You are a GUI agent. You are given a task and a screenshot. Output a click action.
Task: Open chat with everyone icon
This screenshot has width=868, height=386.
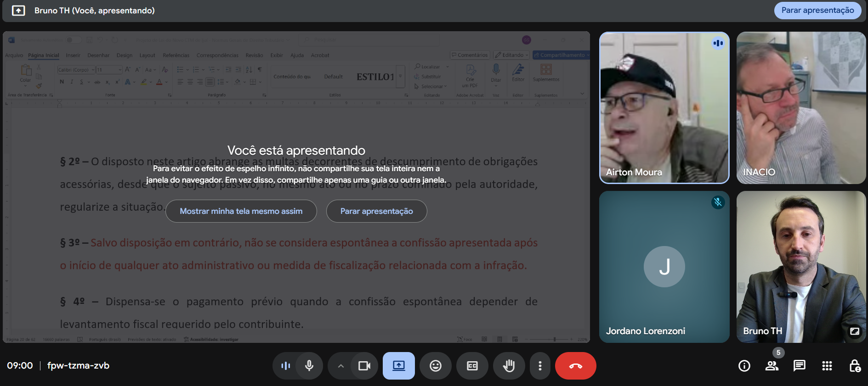pos(800,366)
